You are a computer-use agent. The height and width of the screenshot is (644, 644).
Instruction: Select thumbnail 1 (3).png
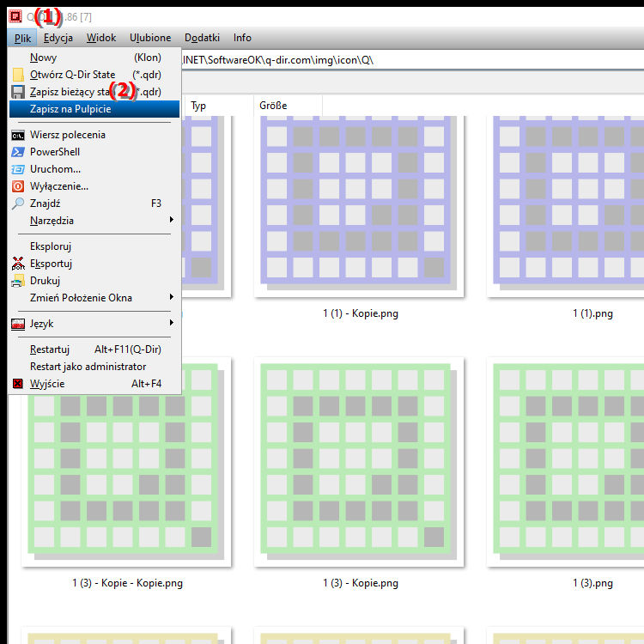pos(566,462)
